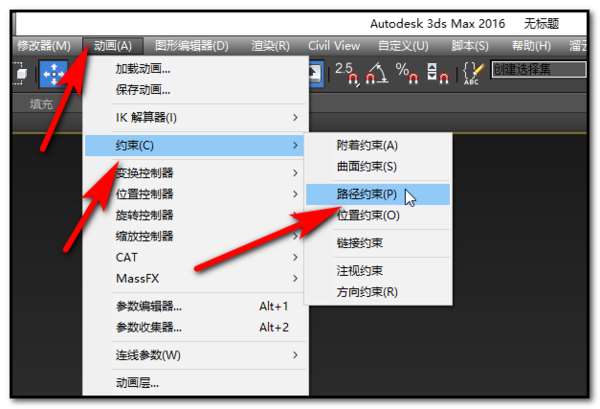Open the 自定义(U) menu
Screen dimensions: 600x409
pyautogui.click(x=403, y=46)
